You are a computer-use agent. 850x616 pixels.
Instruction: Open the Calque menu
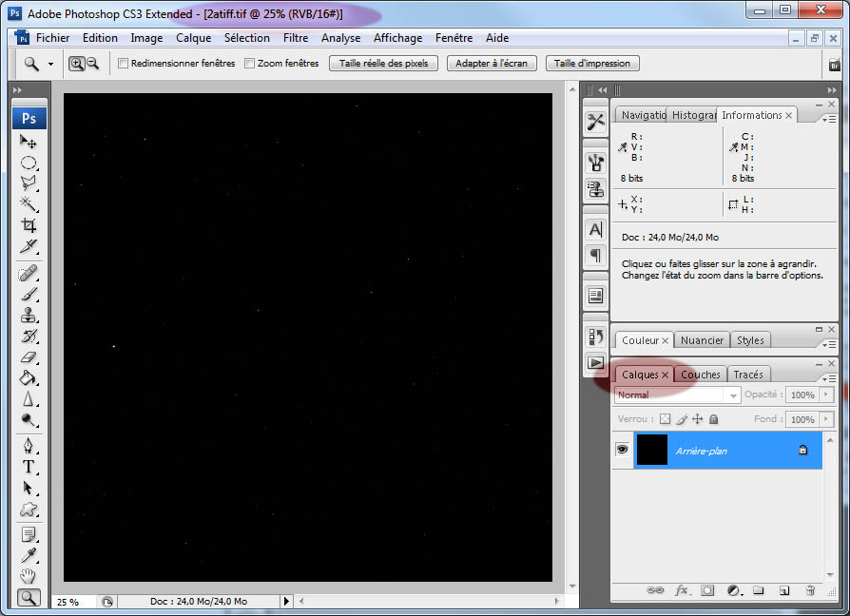[194, 38]
